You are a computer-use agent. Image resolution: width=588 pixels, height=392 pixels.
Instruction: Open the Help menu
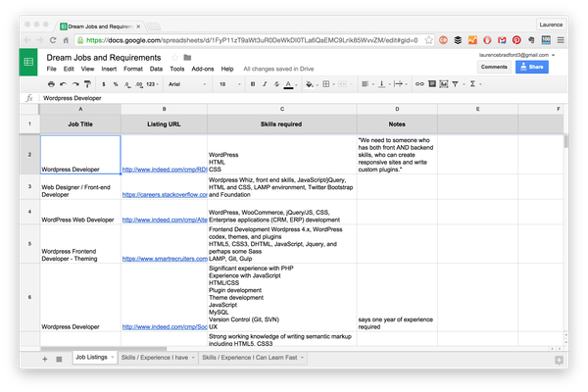(x=227, y=69)
